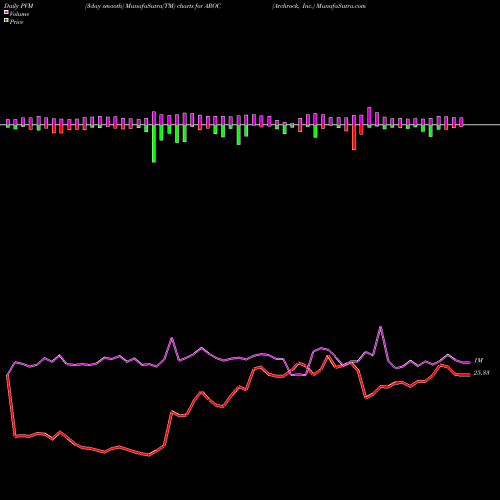Click the tallest red bar in the histogram

(354, 137)
